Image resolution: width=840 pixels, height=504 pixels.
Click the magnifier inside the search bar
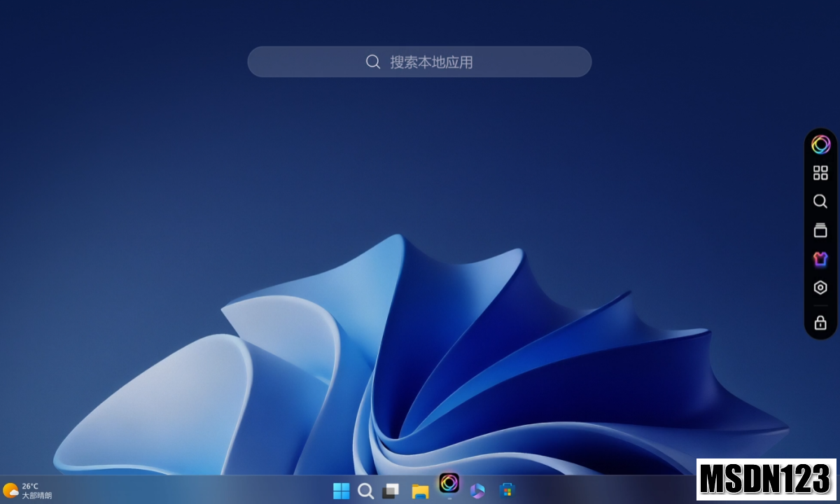pos(373,62)
